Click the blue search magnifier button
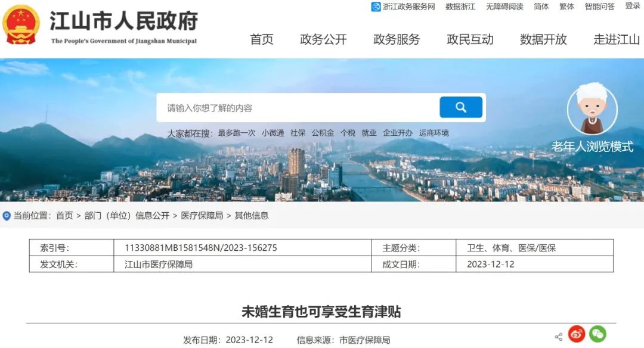Image resolution: width=644 pixels, height=348 pixels. tap(461, 107)
